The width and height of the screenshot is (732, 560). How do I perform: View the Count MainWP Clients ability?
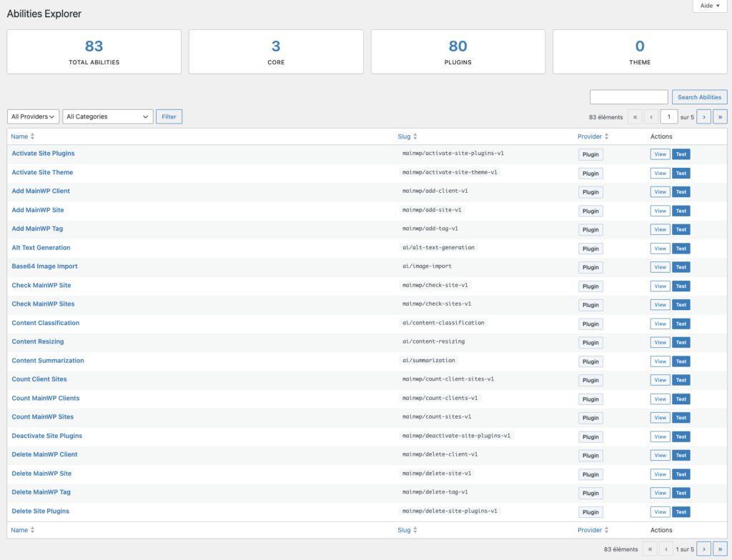660,399
